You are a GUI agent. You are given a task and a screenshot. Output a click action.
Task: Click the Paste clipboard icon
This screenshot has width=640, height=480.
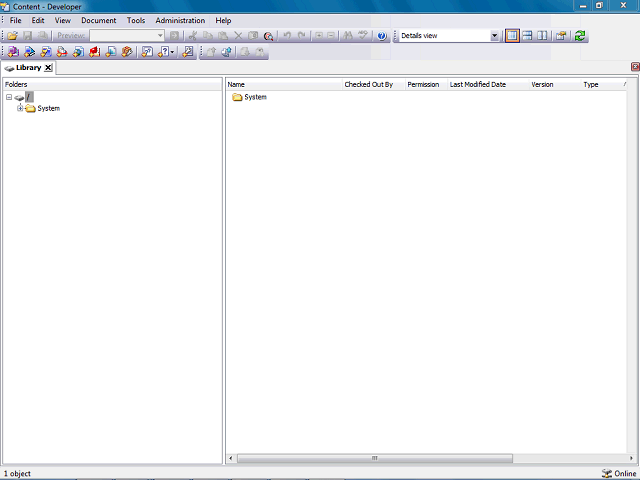pos(223,36)
